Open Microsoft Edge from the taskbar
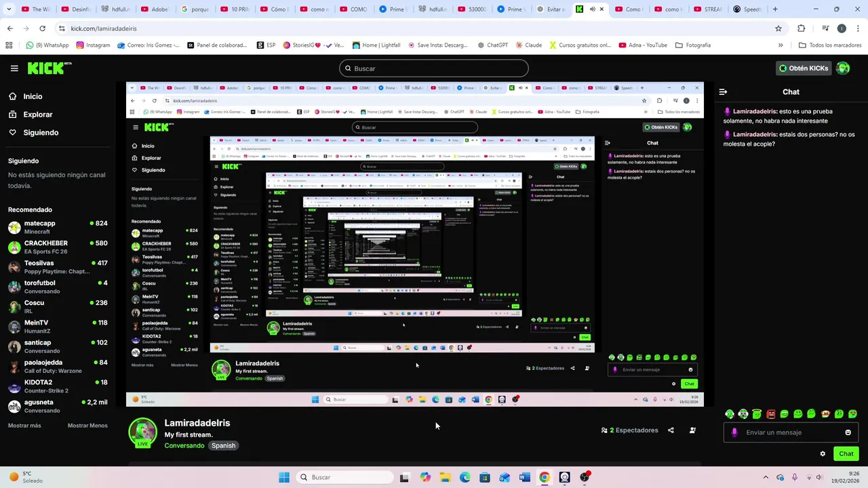Viewport: 868px width, 488px height. [x=465, y=477]
